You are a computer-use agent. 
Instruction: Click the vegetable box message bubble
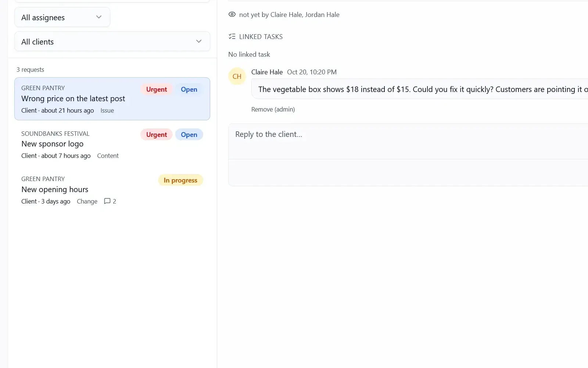420,89
